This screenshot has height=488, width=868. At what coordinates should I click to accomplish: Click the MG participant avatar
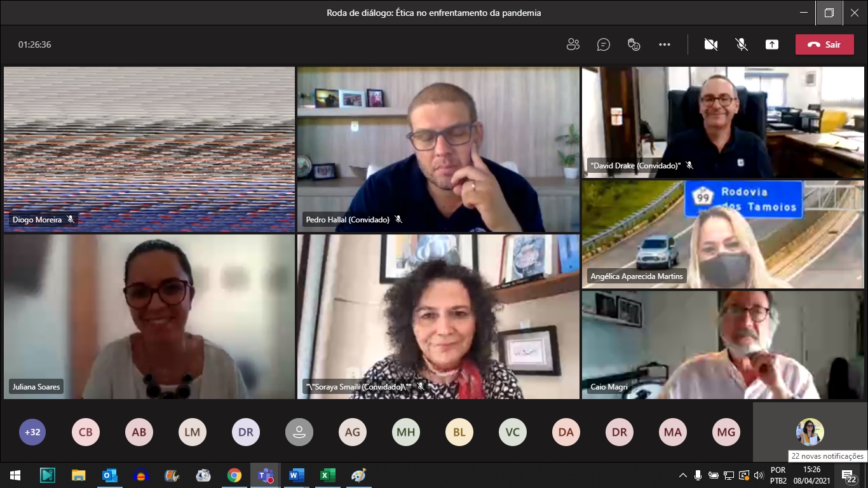click(x=726, y=432)
